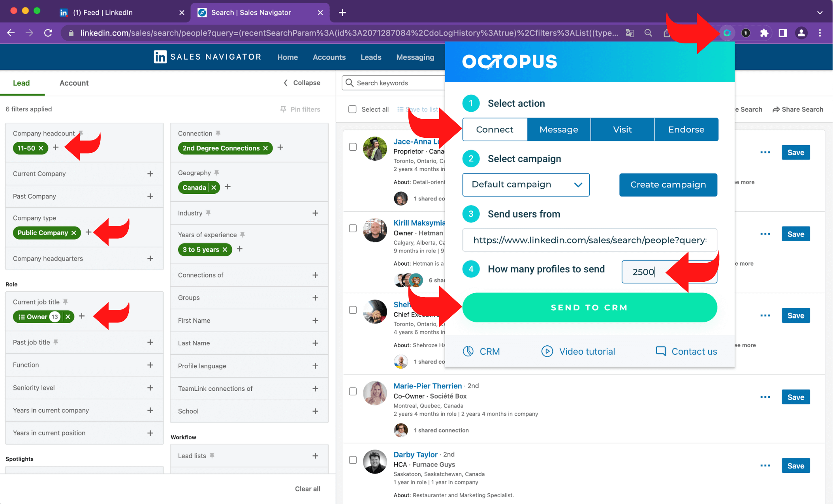Image resolution: width=833 pixels, height=504 pixels.
Task: Select the Message action button
Action: [x=558, y=129]
